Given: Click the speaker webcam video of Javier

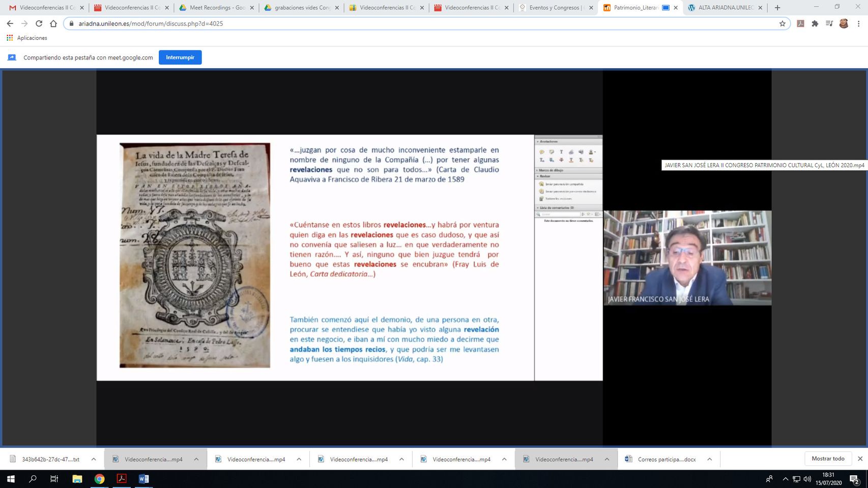Looking at the screenshot, I should (x=687, y=258).
